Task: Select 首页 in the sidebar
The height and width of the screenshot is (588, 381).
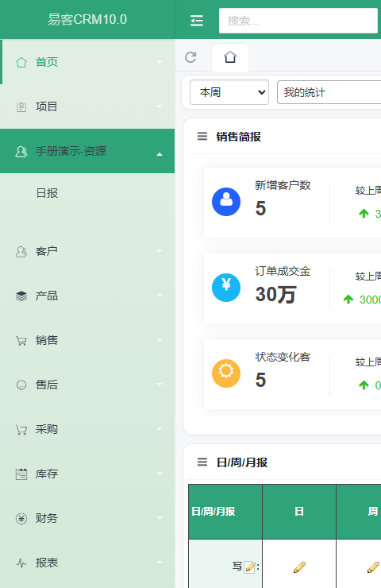Action: click(87, 62)
